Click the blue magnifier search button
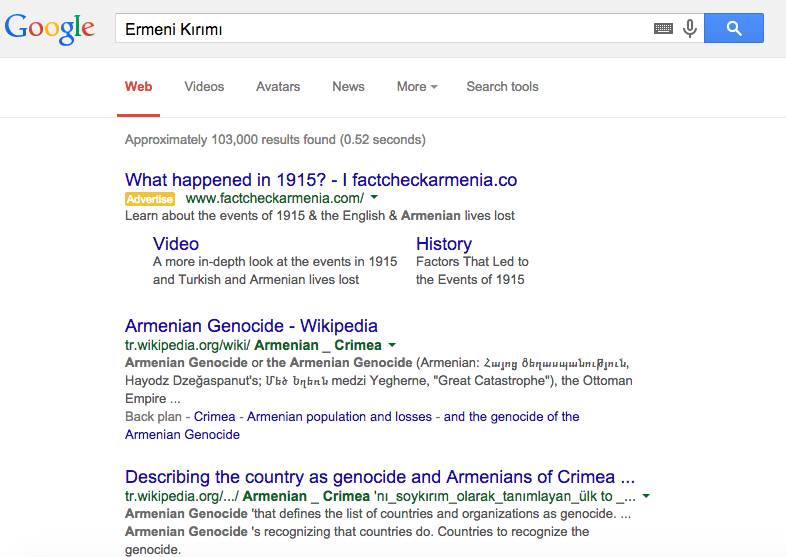Image resolution: width=786 pixels, height=557 pixels. pos(734,29)
